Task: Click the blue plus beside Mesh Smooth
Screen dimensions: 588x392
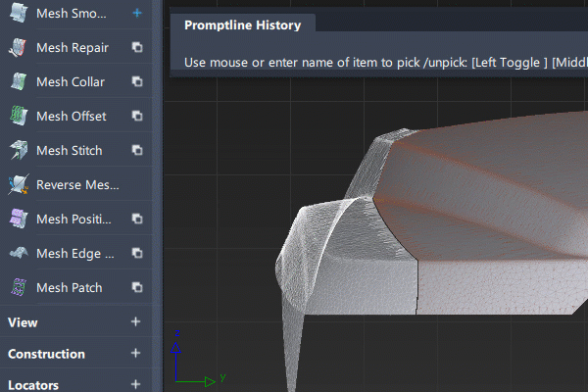Action: [x=137, y=13]
